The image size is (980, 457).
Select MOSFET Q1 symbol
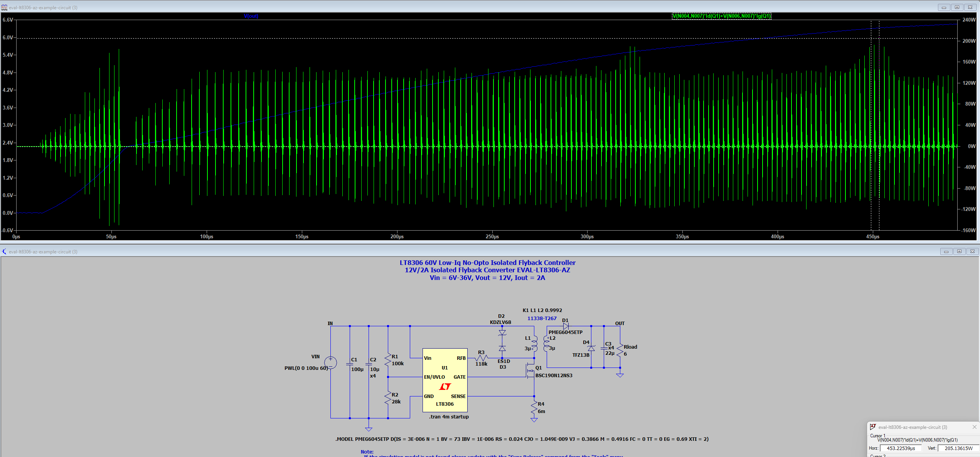(530, 371)
